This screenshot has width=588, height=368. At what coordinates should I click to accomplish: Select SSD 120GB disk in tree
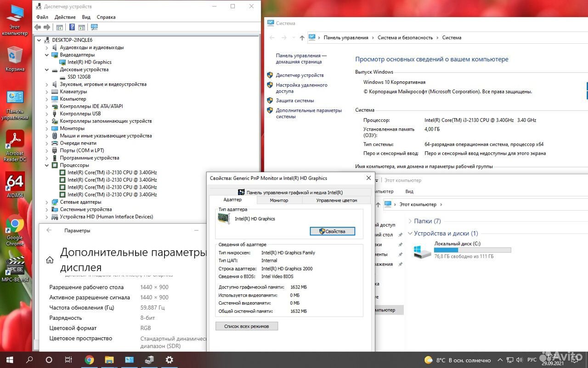tap(79, 77)
